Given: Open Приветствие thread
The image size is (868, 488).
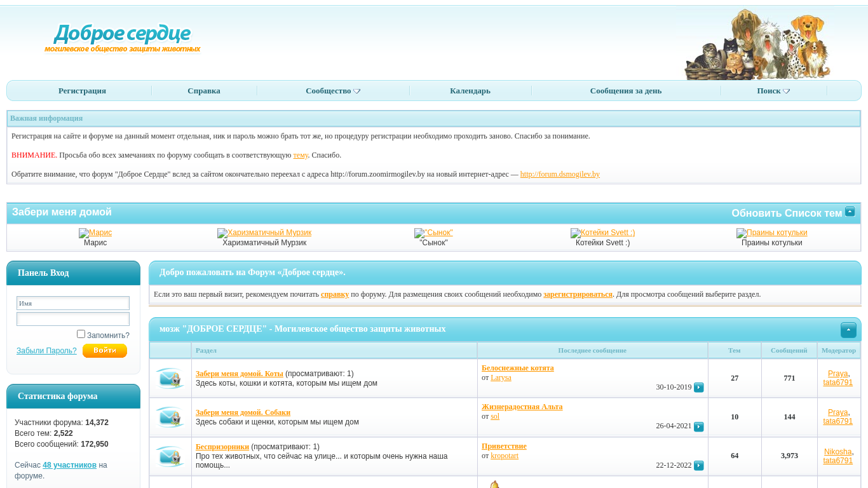Looking at the screenshot, I should point(504,446).
